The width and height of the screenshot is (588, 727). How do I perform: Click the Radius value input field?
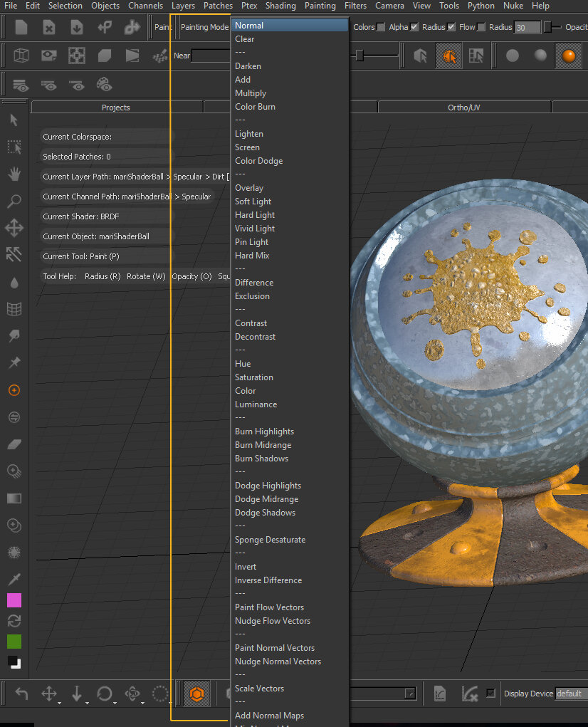[x=527, y=28]
